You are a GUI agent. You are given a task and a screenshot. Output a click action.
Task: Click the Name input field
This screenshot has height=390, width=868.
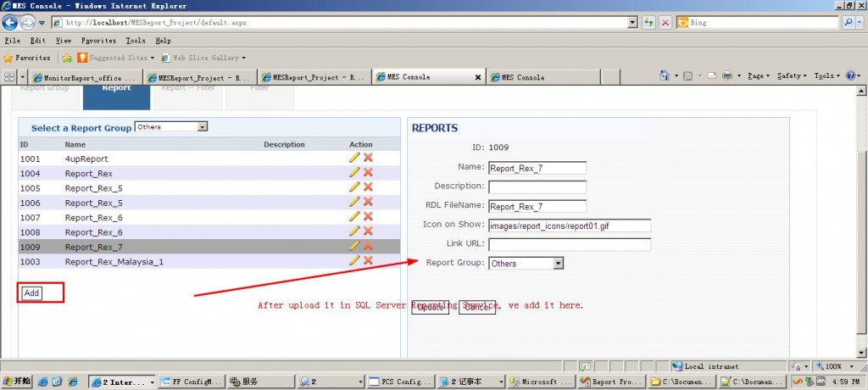coord(537,168)
